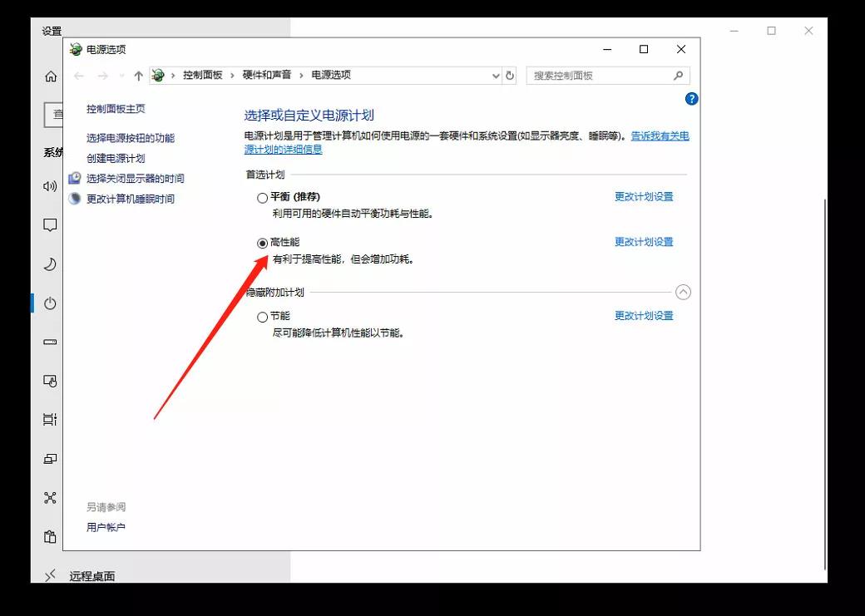Open the Settings home icon in sidebar

coord(50,76)
